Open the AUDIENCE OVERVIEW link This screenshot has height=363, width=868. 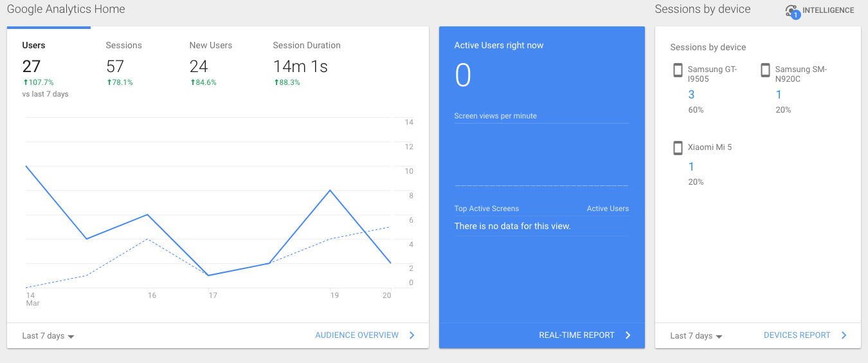pyautogui.click(x=357, y=335)
